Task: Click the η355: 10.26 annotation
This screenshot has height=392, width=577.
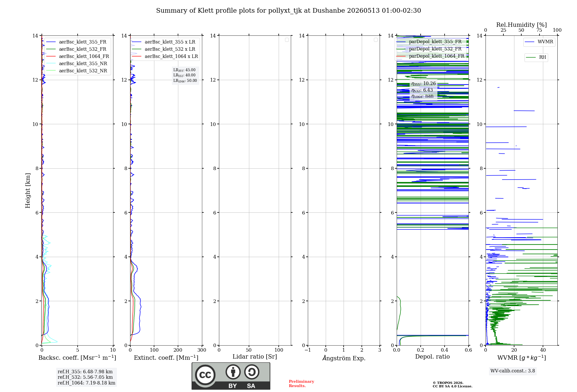Action: (424, 84)
